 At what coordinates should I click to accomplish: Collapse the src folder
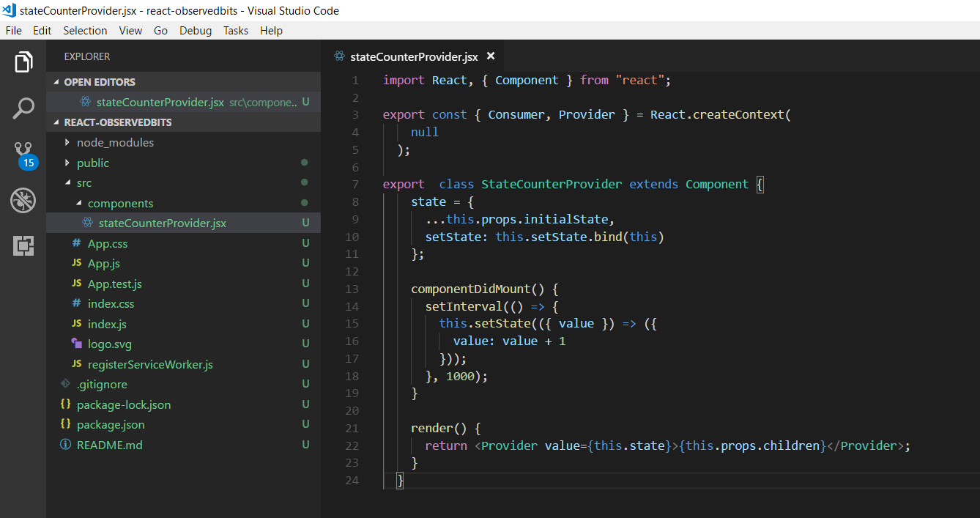(x=68, y=183)
